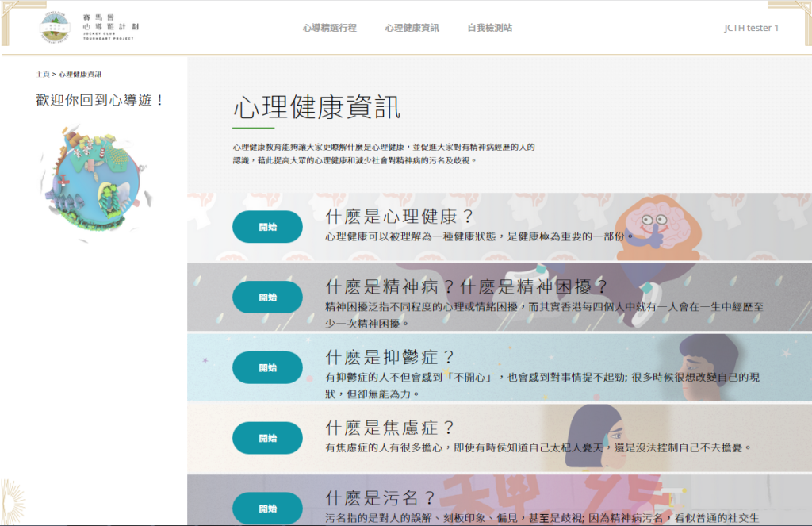812x526 pixels.
Task: Click the 心理健康資訊 breadcrumb text
Action: (x=80, y=75)
